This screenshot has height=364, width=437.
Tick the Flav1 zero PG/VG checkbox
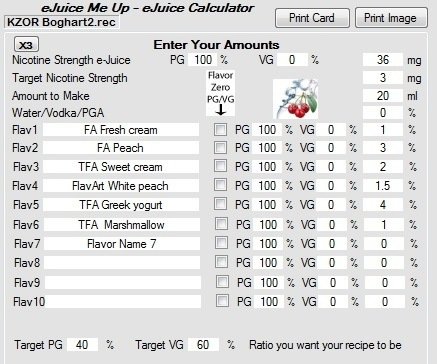(x=221, y=130)
